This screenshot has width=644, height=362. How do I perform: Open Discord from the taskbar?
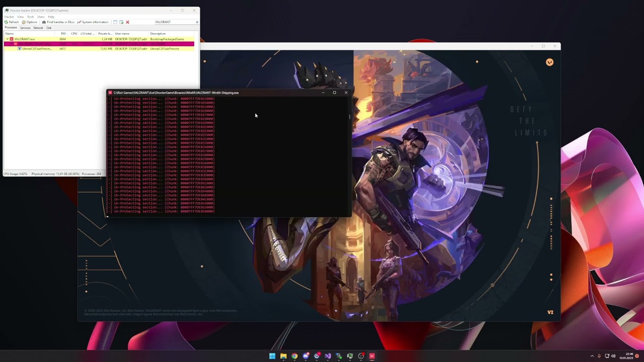point(305,356)
